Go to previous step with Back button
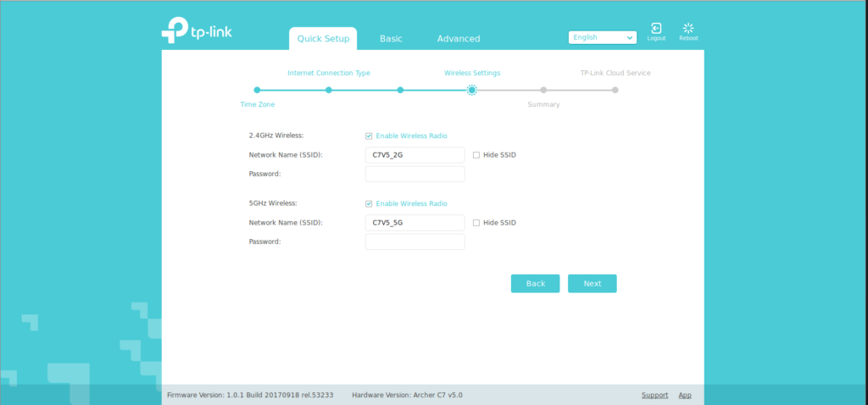Image resolution: width=868 pixels, height=405 pixels. (x=535, y=284)
